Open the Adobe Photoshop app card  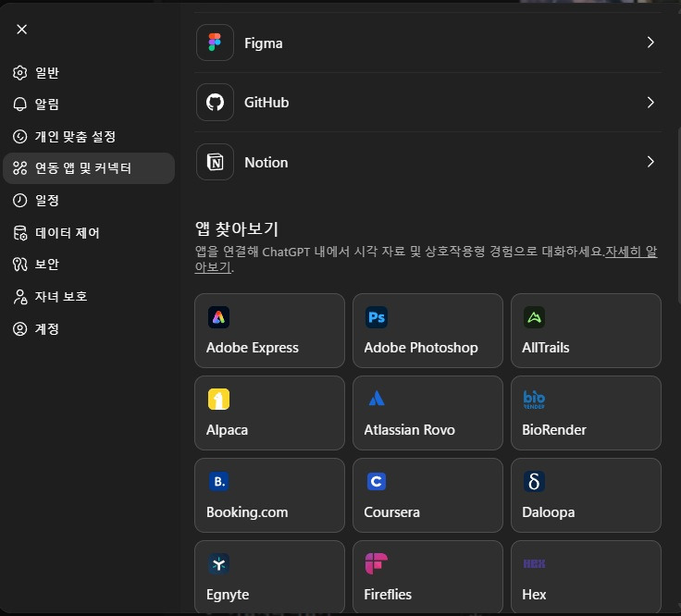pyautogui.click(x=427, y=330)
